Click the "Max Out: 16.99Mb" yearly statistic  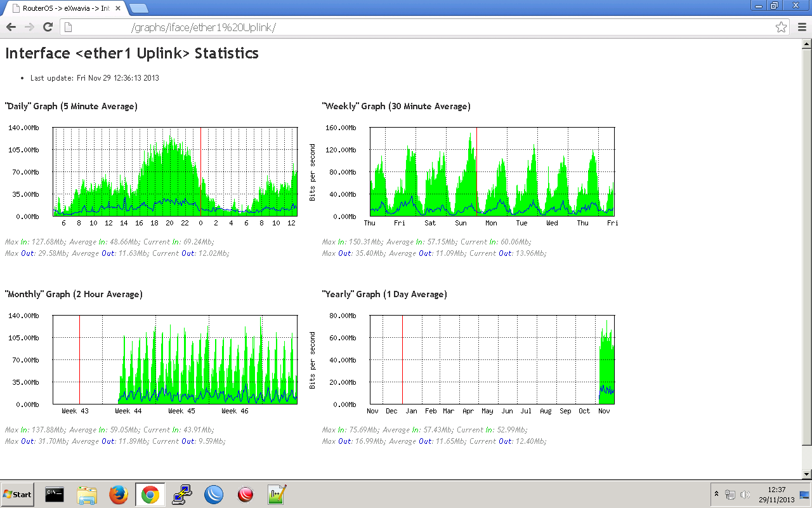click(352, 441)
